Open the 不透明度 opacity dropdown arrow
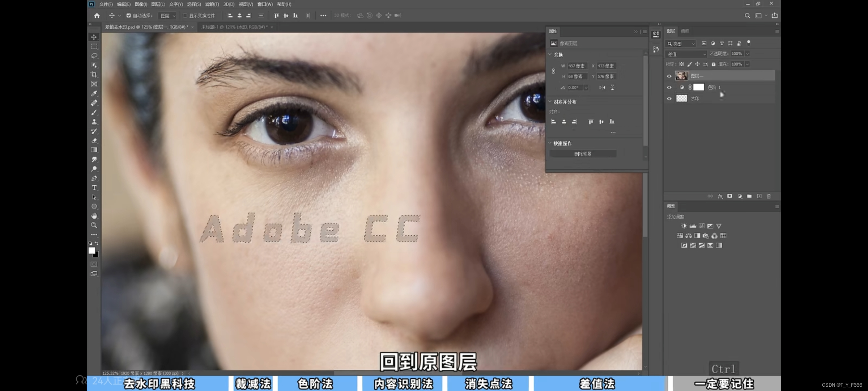868x391 pixels. [x=747, y=54]
